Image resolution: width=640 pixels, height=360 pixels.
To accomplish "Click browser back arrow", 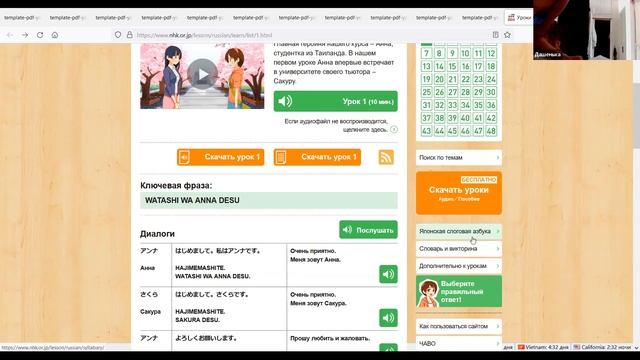I will click(10, 35).
